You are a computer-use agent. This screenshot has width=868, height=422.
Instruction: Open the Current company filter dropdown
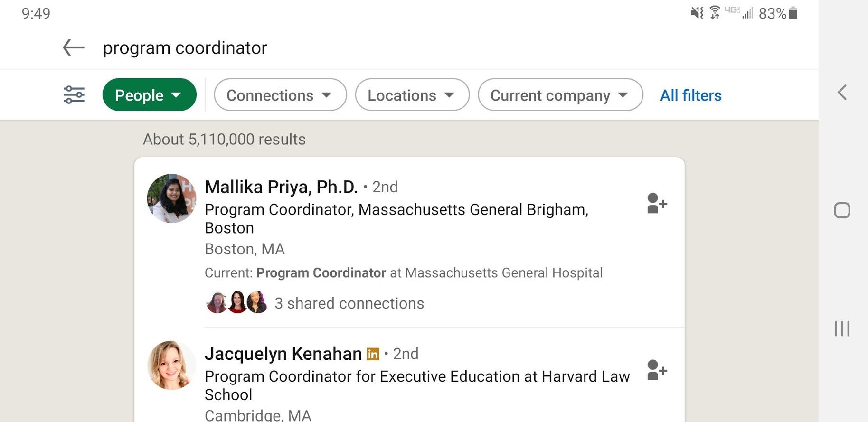pyautogui.click(x=560, y=95)
